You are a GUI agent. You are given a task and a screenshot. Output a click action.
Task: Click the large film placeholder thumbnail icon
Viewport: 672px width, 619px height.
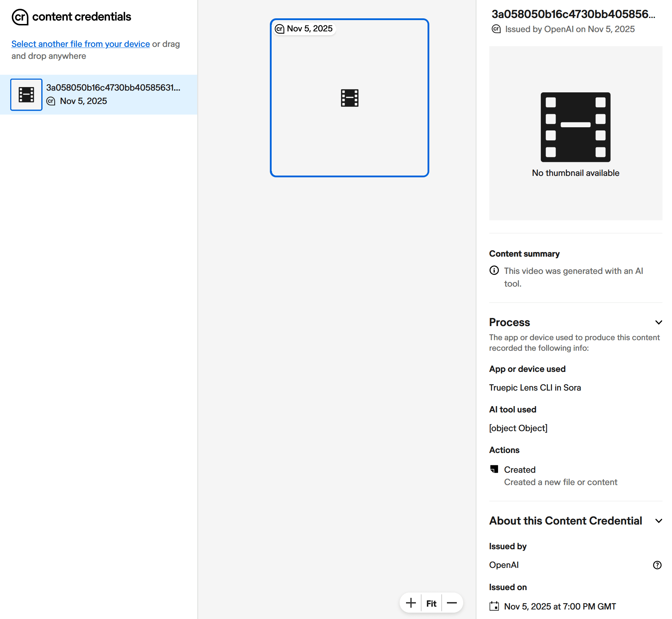coord(575,127)
